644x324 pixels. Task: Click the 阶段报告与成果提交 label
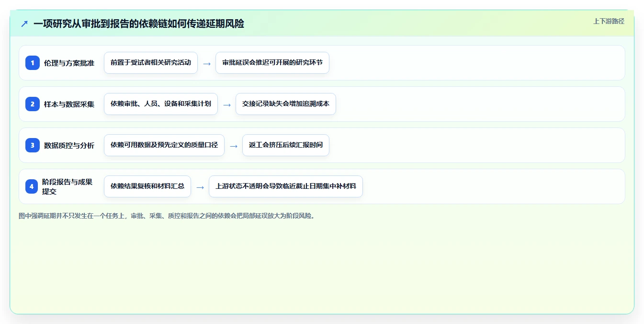pyautogui.click(x=67, y=186)
